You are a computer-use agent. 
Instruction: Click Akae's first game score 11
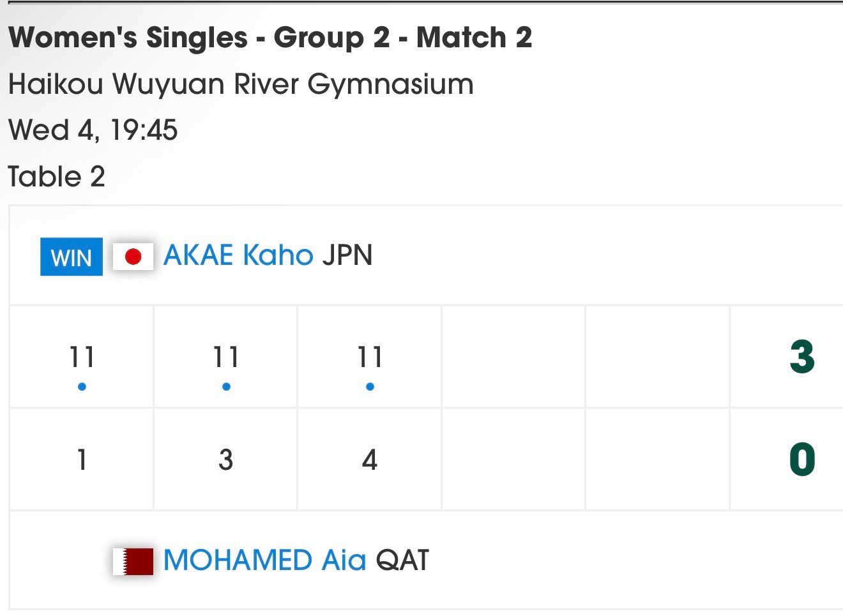click(x=82, y=357)
